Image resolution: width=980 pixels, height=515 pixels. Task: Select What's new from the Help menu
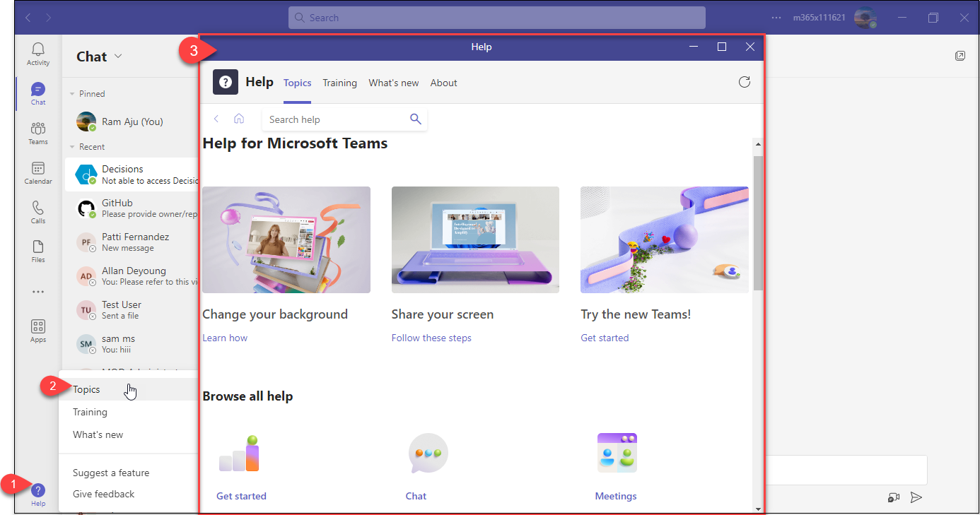[98, 434]
